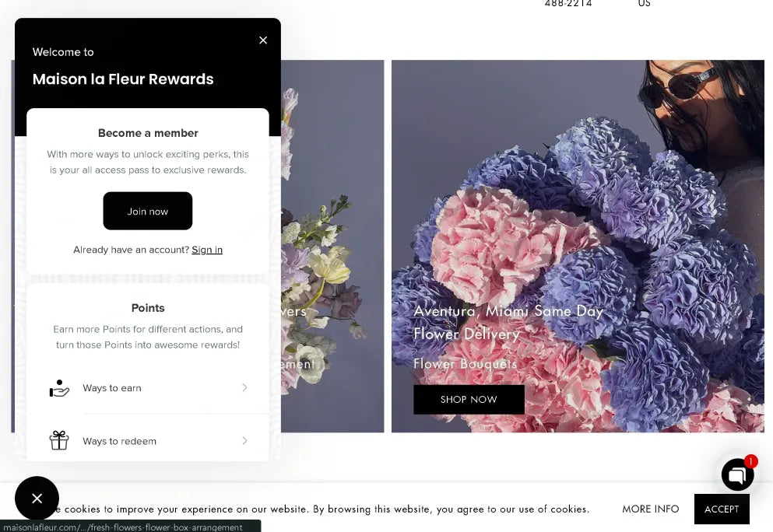Expand Ways to redeem chevron
This screenshot has height=532, width=773.
[x=245, y=440]
